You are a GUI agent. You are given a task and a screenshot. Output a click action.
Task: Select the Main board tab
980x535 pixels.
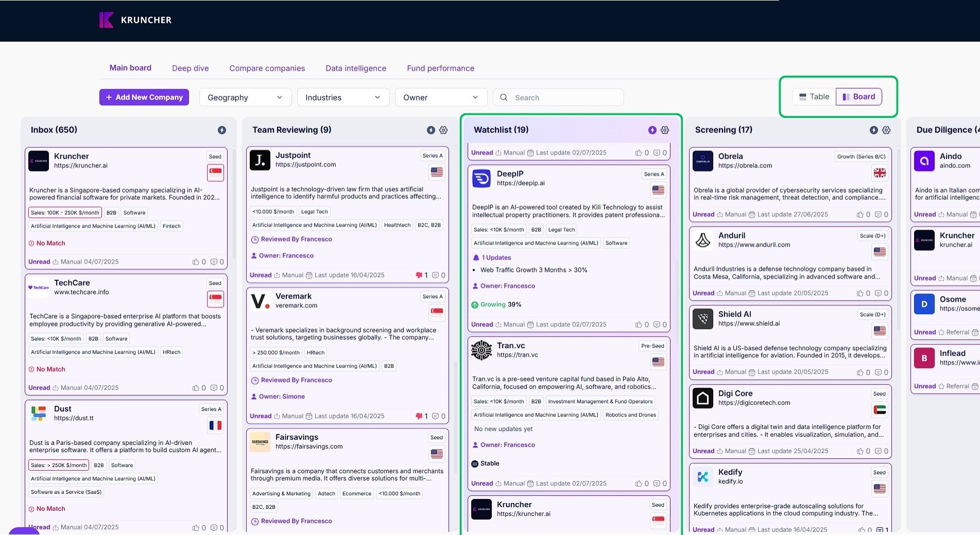(130, 68)
